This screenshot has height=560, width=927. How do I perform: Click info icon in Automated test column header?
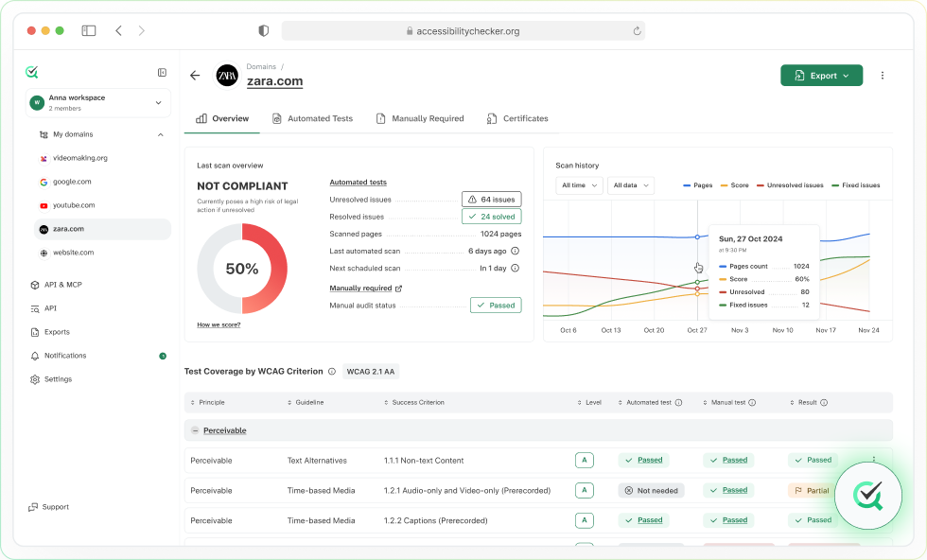(x=679, y=403)
